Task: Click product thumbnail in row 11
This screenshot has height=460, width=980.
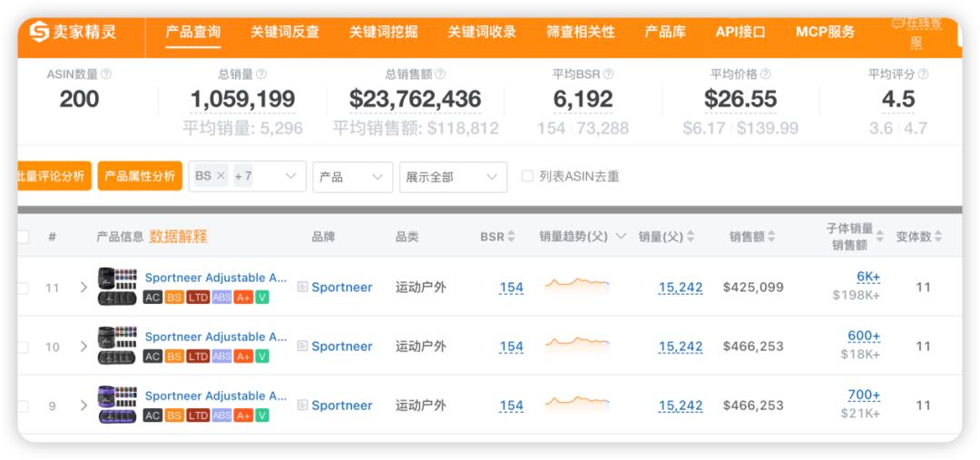Action: [x=117, y=287]
